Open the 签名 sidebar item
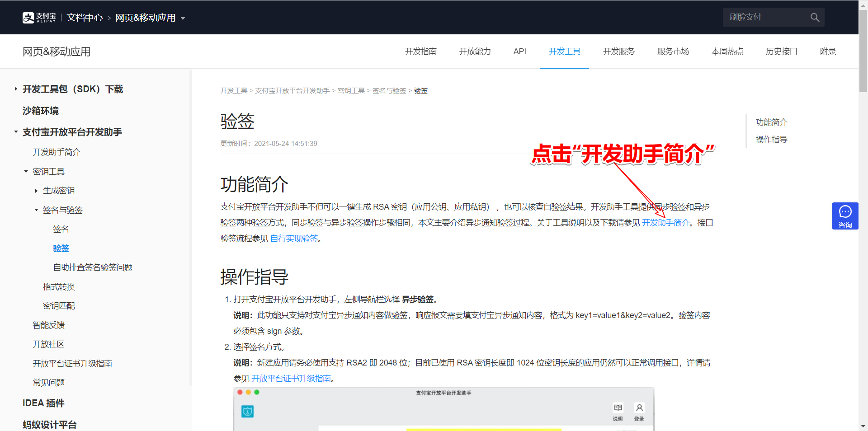The image size is (868, 431). pos(61,229)
